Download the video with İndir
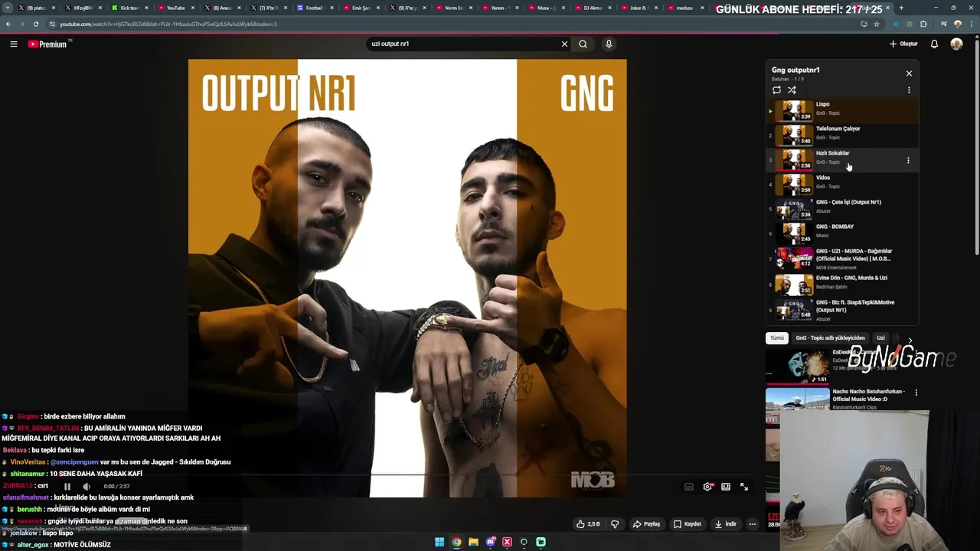This screenshot has height=551, width=980. 725,524
